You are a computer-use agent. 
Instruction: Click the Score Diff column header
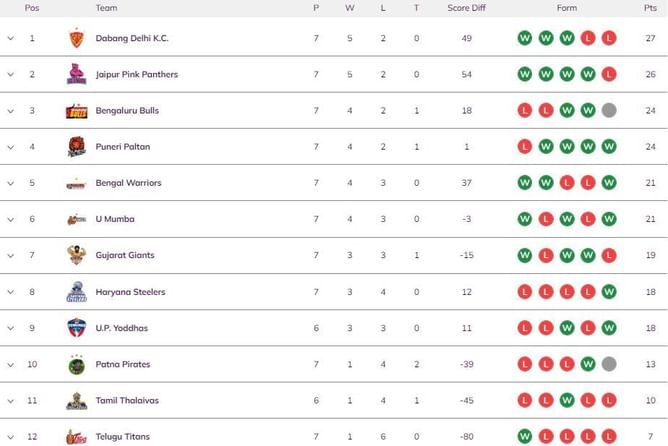pos(466,8)
